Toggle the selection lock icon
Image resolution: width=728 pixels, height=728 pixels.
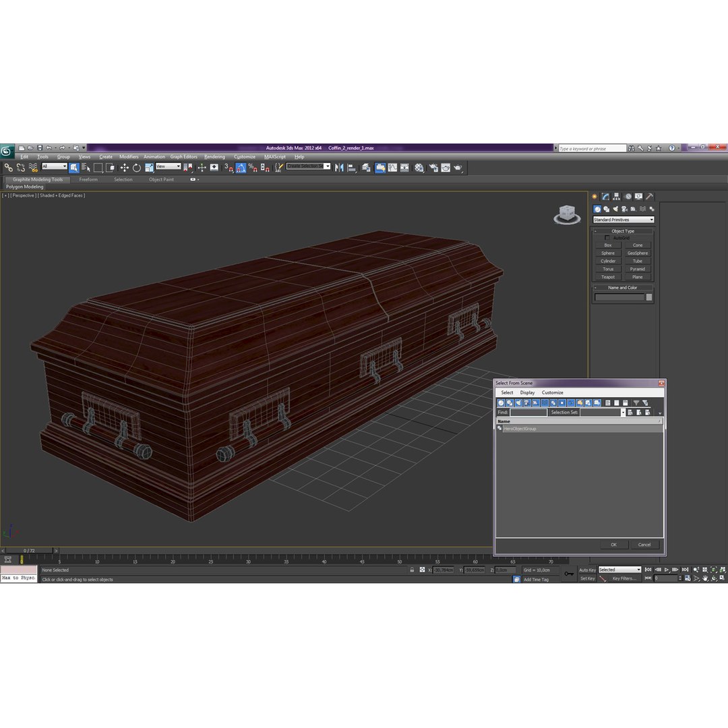tap(412, 570)
